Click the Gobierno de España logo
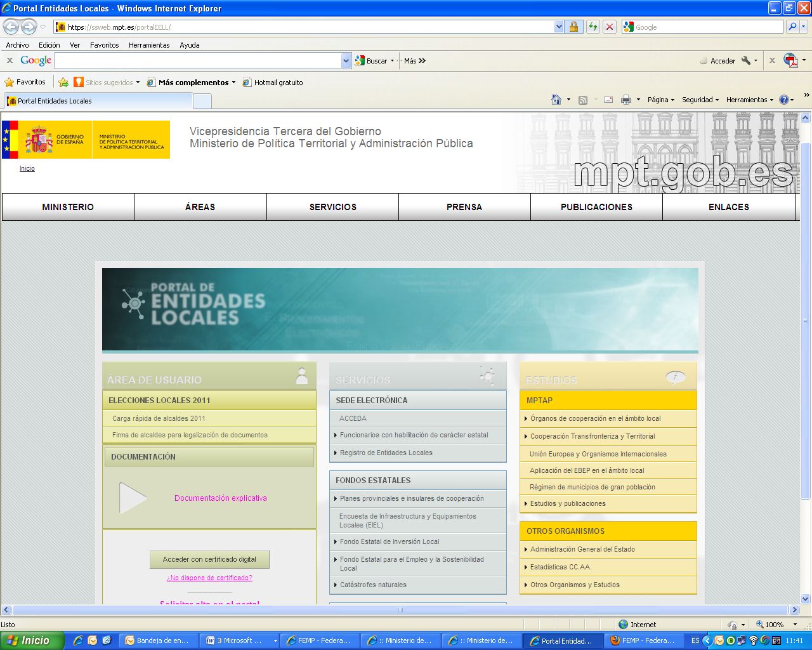This screenshot has height=650, width=812. pos(86,140)
